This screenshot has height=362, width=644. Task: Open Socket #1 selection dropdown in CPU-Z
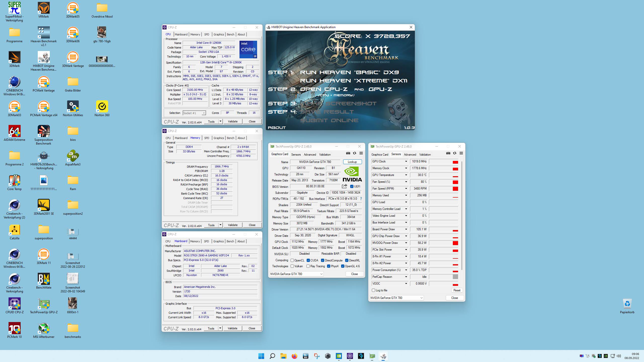tap(194, 113)
